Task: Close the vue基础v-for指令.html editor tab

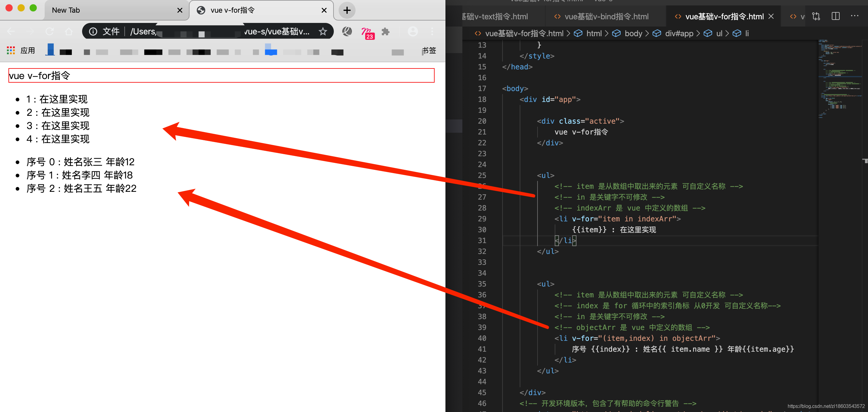Action: coord(771,17)
